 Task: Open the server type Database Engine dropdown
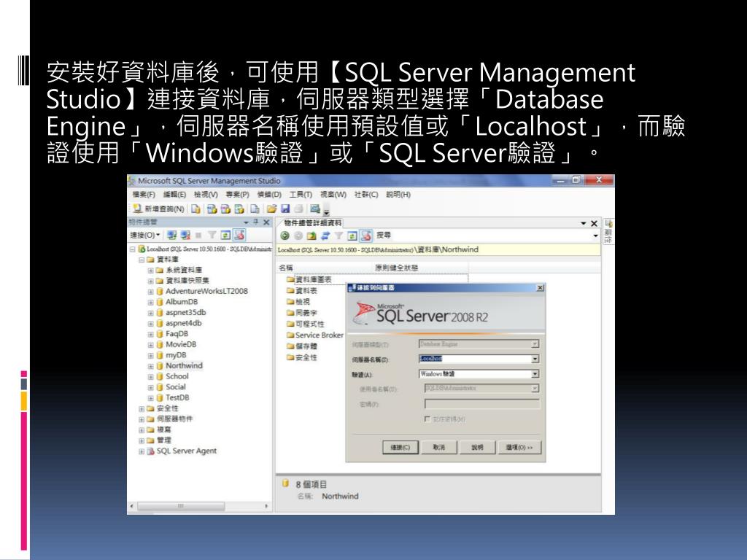535,344
